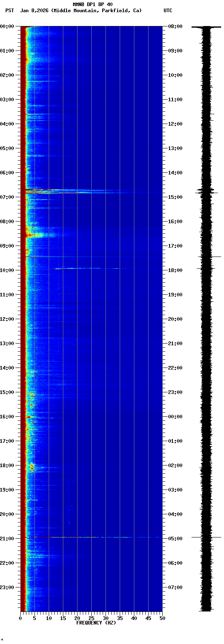Image resolution: width=224 pixels, height=644 pixels.
Task: Click the 18:00 UTC time label
Action: click(175, 270)
